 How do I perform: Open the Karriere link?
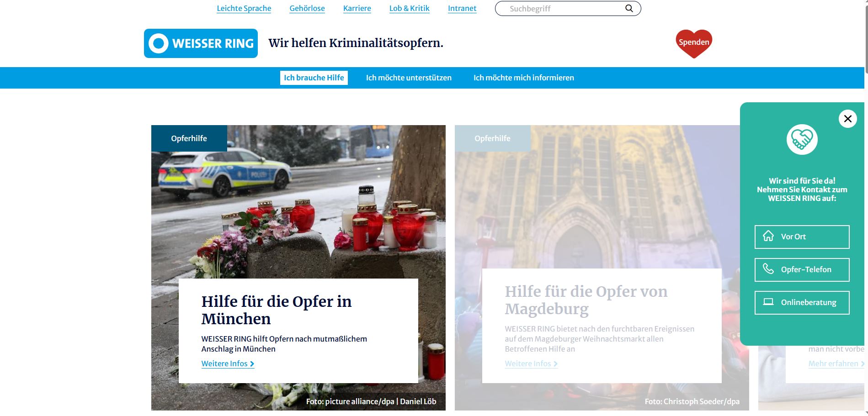coord(357,8)
